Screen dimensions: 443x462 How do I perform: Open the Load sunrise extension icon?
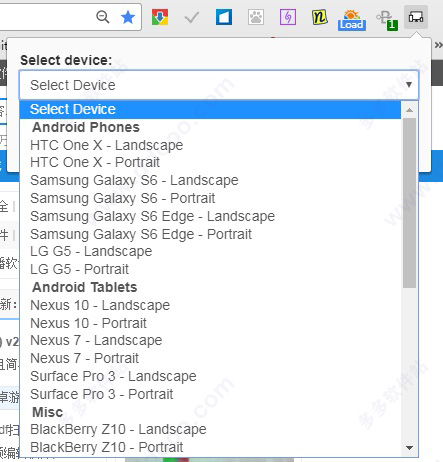click(352, 20)
